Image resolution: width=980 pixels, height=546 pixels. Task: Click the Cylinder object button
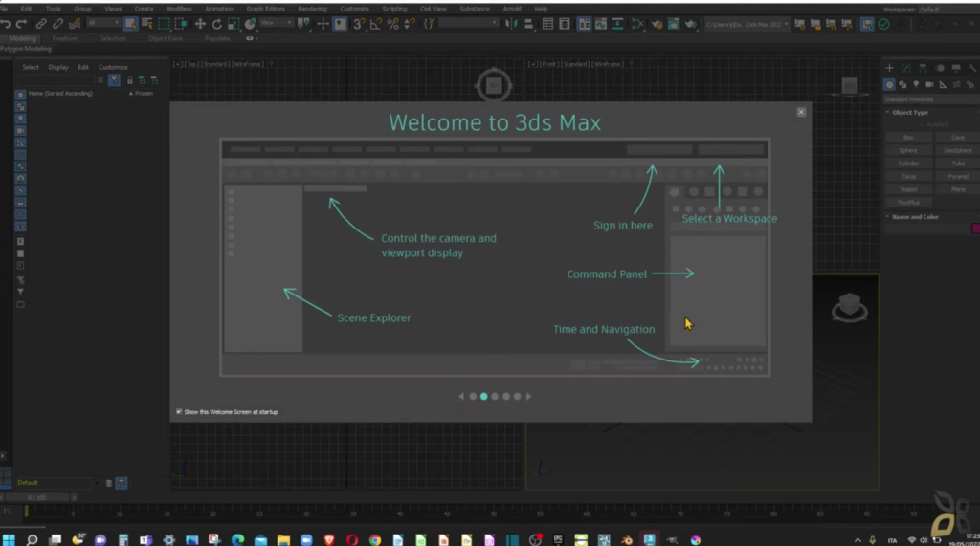[x=908, y=164]
